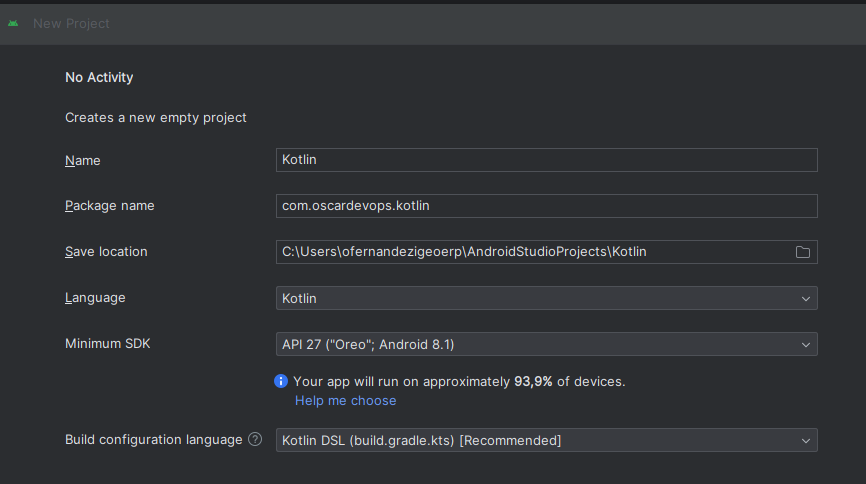Open the Minimum SDK dropdown
This screenshot has height=484, width=866.
547,344
